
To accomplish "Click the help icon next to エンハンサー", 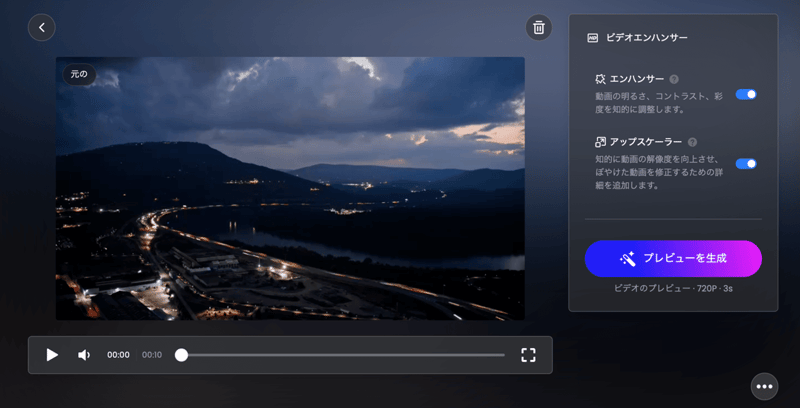I will coord(674,79).
